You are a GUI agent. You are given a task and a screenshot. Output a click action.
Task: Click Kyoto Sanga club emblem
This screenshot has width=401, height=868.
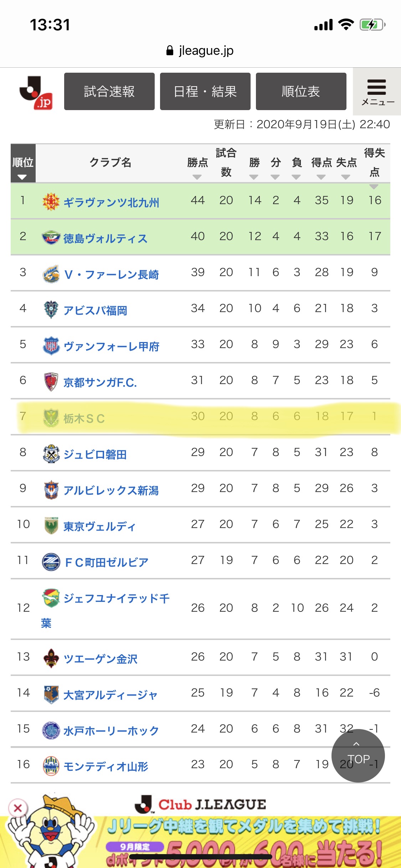[x=51, y=382]
